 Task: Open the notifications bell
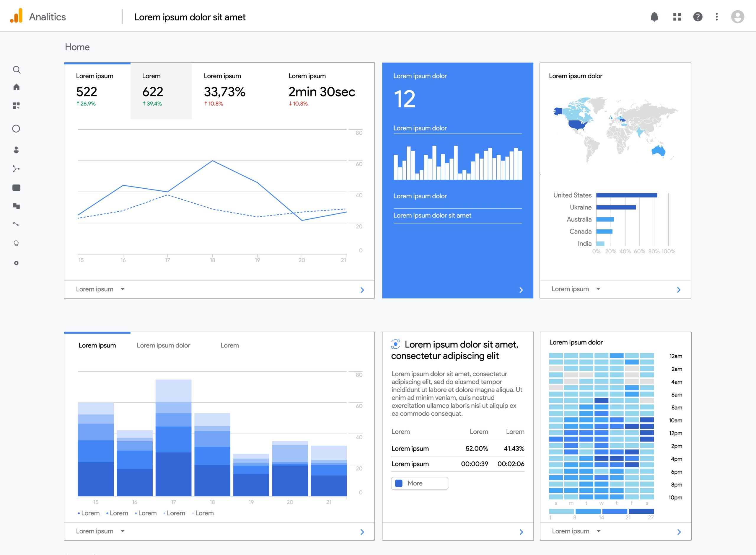coord(654,17)
